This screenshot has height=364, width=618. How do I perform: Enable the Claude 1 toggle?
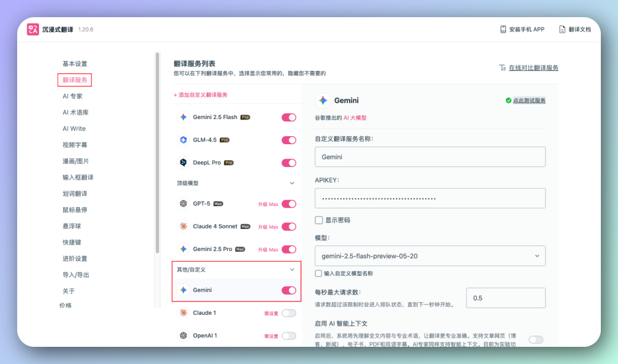coord(289,313)
